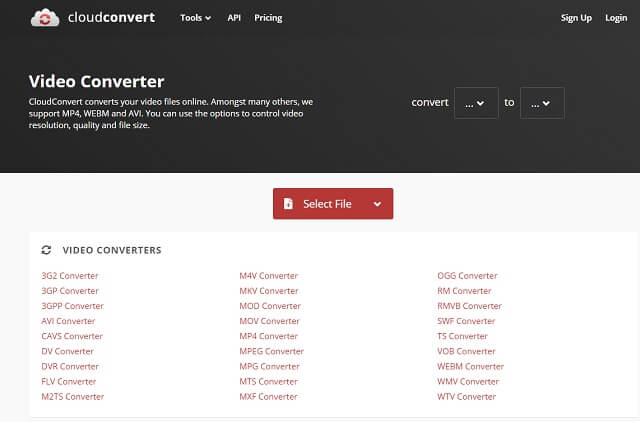
Task: Click the file icon on Select File button
Action: pos(288,203)
